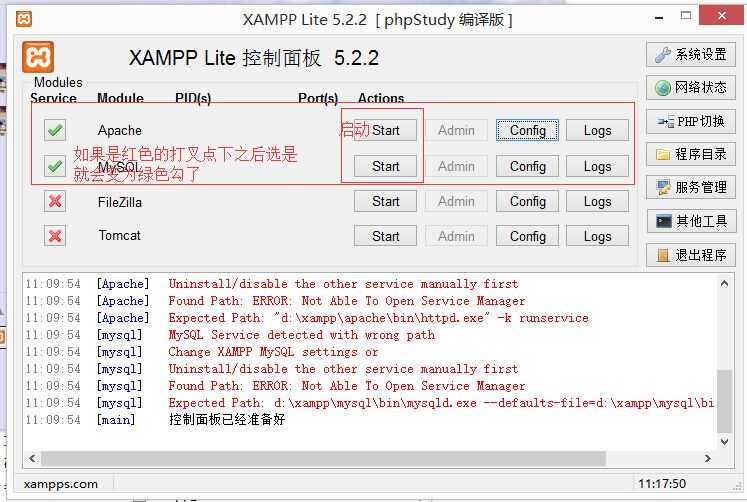View Apache Logs
The image size is (747, 502).
(597, 130)
